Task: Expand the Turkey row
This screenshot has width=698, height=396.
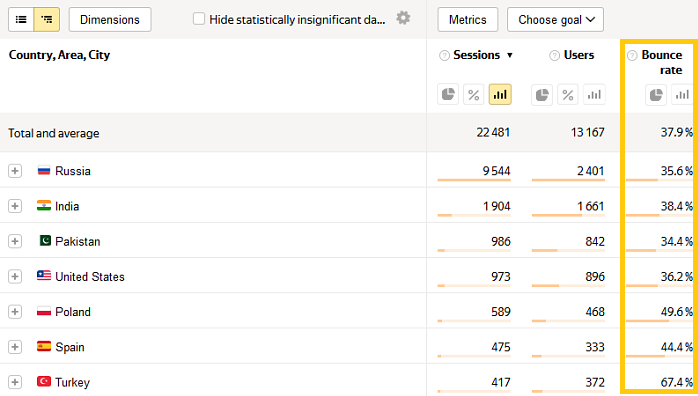Action: [15, 382]
